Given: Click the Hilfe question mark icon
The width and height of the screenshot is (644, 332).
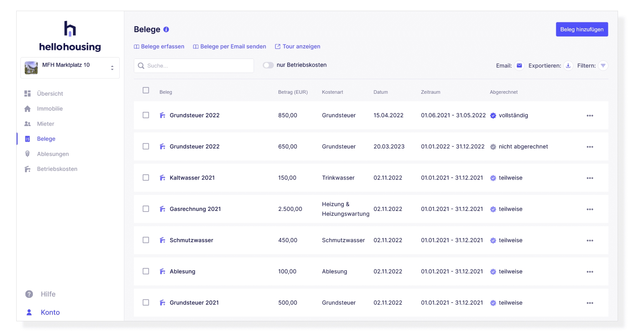Looking at the screenshot, I should coord(29,294).
